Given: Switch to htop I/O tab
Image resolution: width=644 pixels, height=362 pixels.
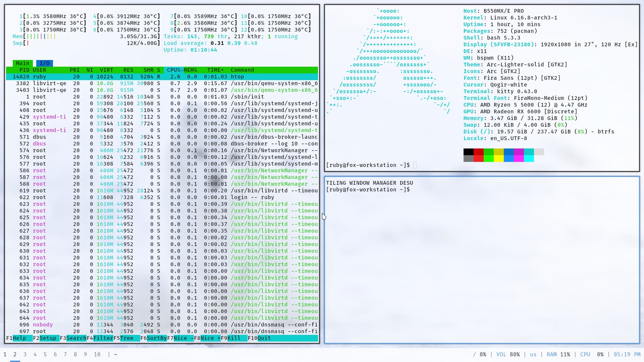Looking at the screenshot, I should pyautogui.click(x=44, y=63).
